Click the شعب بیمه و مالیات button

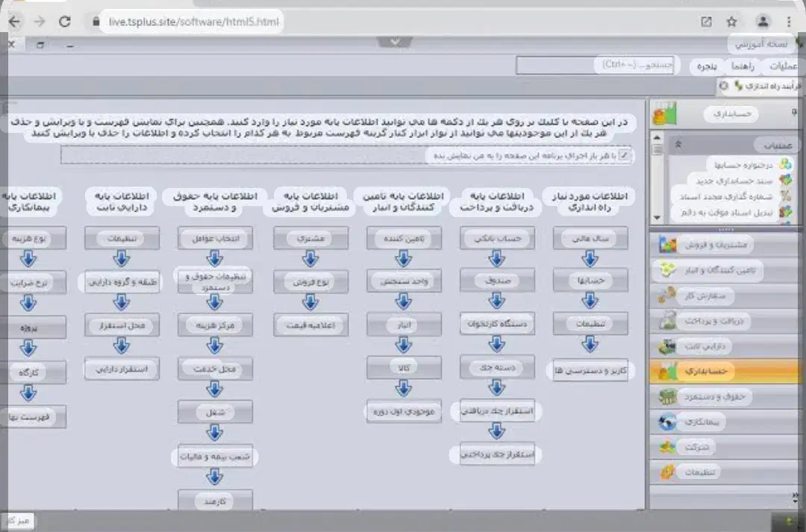coord(216,457)
